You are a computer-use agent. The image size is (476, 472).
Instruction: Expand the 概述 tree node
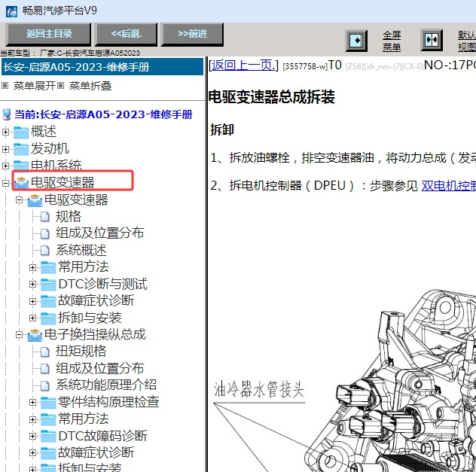(5, 132)
